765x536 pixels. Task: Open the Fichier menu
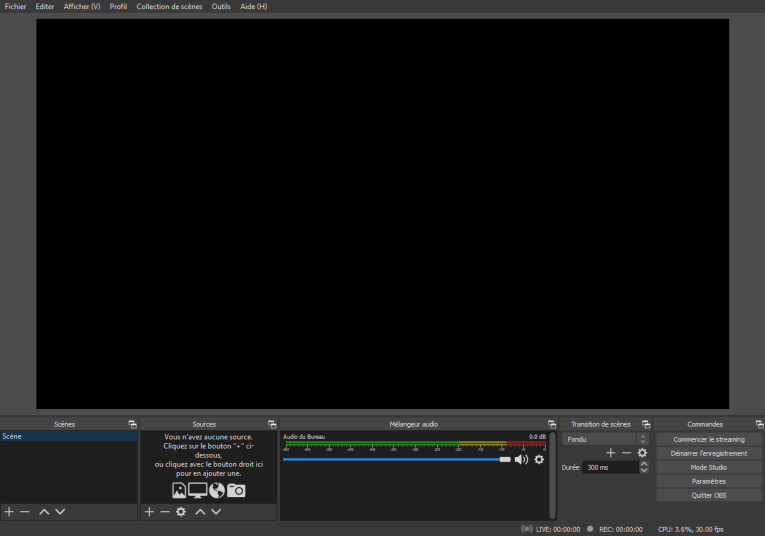click(x=15, y=6)
